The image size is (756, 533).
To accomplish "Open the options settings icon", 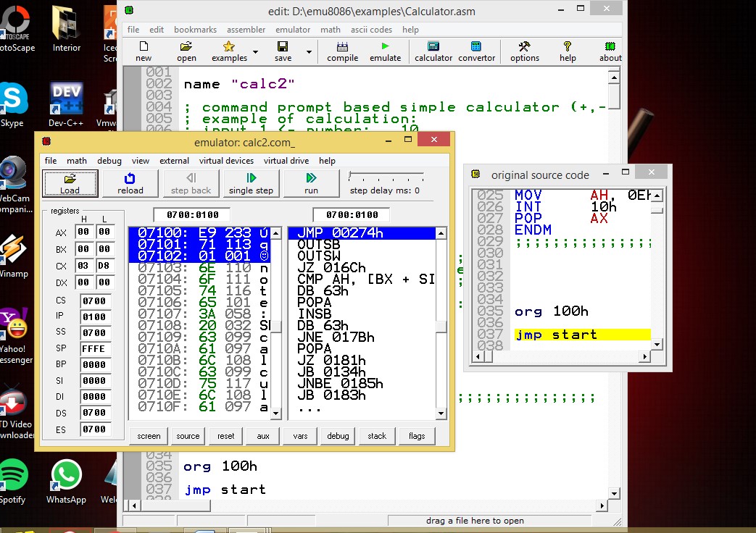I will [x=524, y=51].
